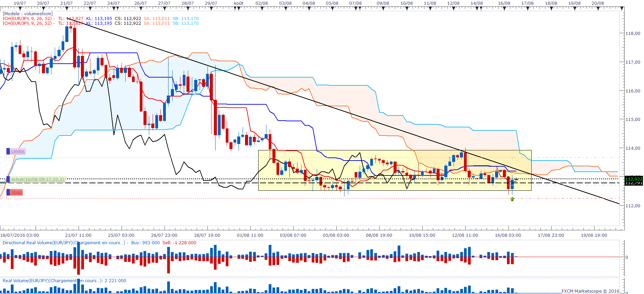Select the purple square beside Limite
This screenshot has height=294, width=644.
[8, 151]
